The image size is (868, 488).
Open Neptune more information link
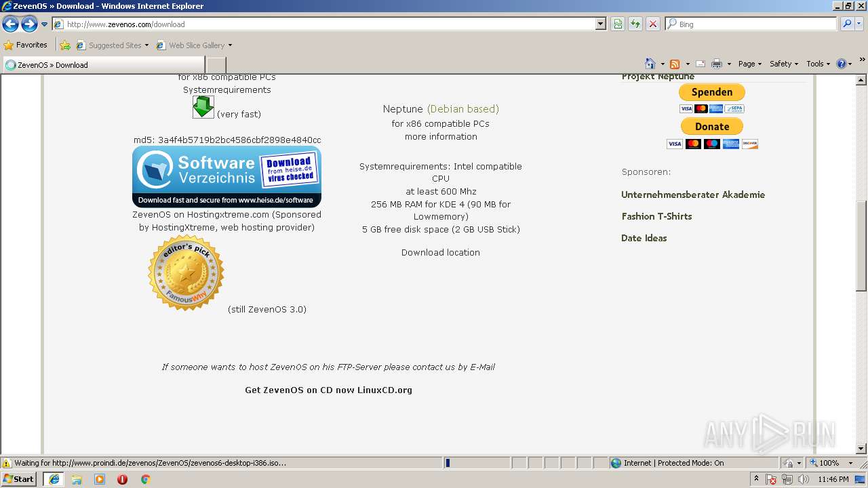441,136
